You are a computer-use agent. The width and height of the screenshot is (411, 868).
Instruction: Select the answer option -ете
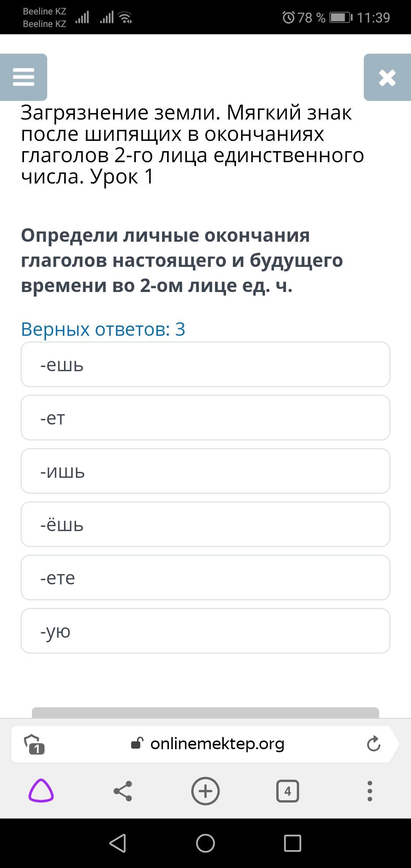205,578
